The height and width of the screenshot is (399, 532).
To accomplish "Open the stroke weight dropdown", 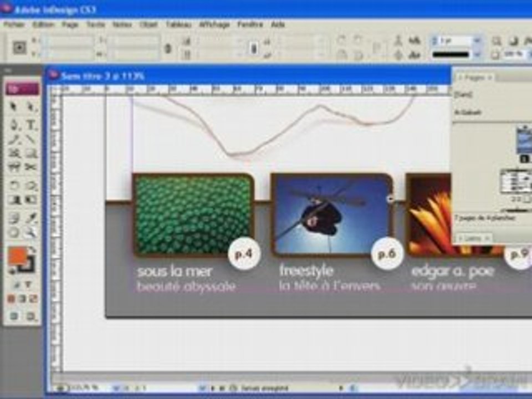I will tap(478, 40).
